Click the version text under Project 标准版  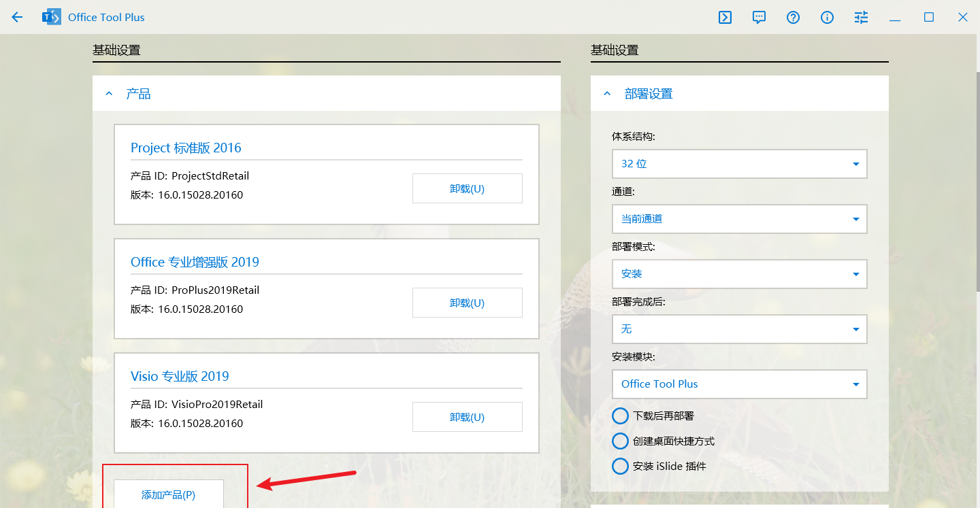coord(186,195)
